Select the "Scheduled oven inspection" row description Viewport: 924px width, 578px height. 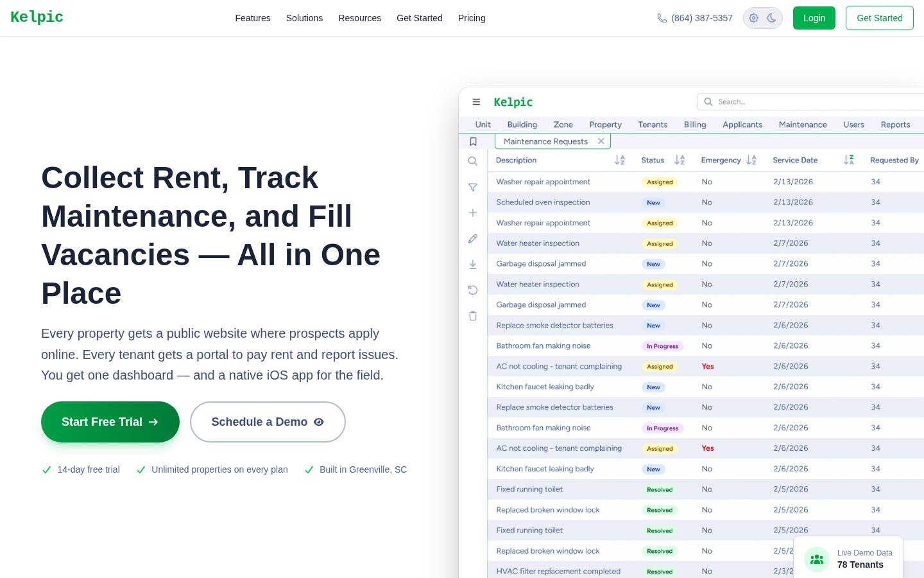pyautogui.click(x=543, y=202)
